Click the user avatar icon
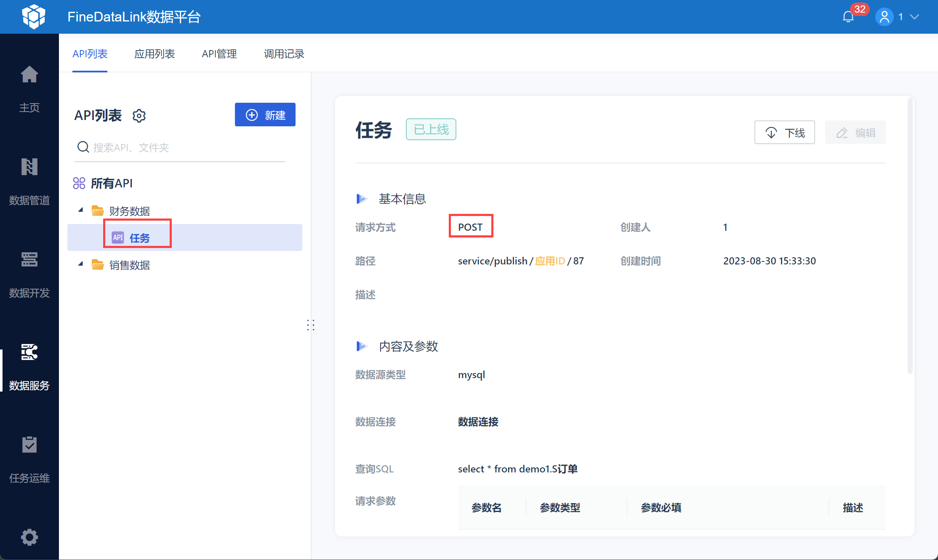Viewport: 938px width, 560px height. point(884,17)
